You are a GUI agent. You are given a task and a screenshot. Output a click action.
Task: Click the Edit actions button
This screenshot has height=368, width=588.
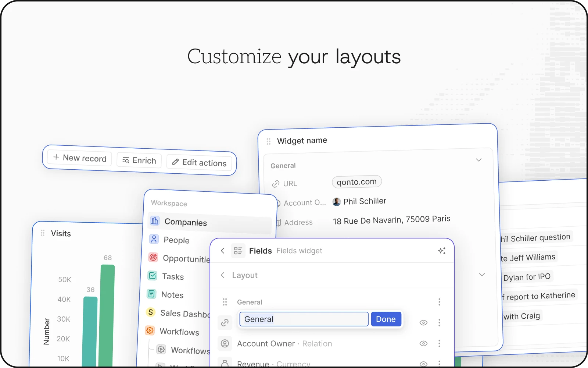[x=200, y=162]
